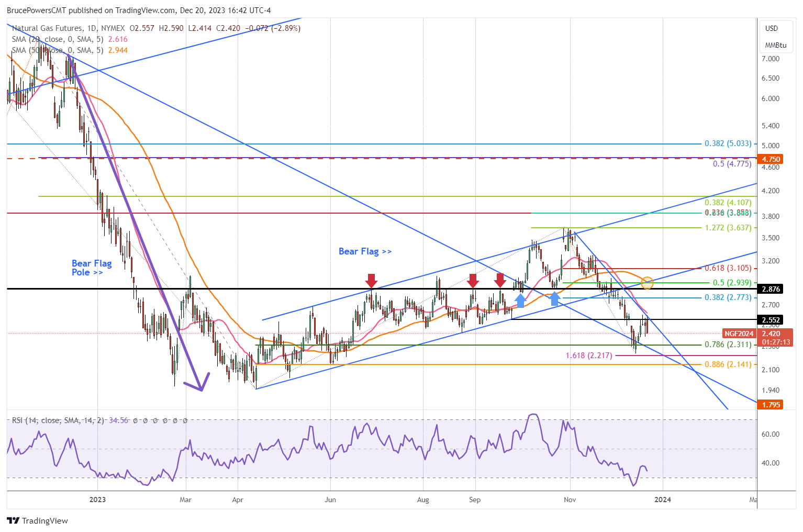
Task: Click the Fib label 1.272 (3.637)
Action: point(728,228)
